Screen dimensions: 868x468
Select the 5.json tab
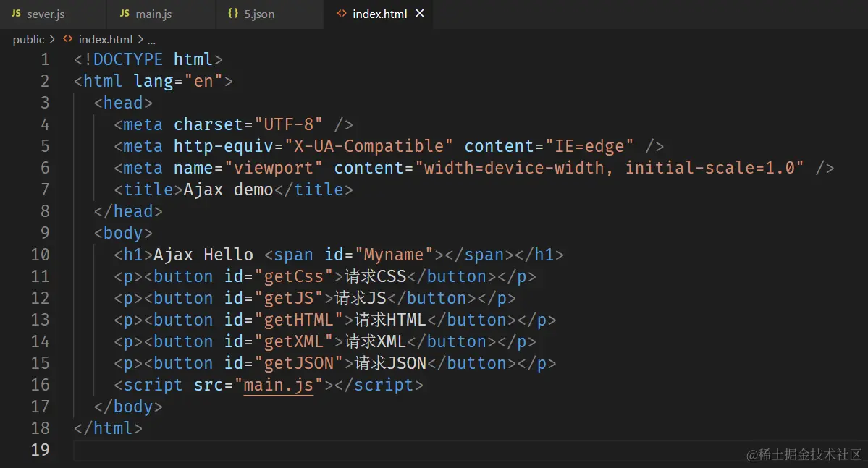point(259,14)
